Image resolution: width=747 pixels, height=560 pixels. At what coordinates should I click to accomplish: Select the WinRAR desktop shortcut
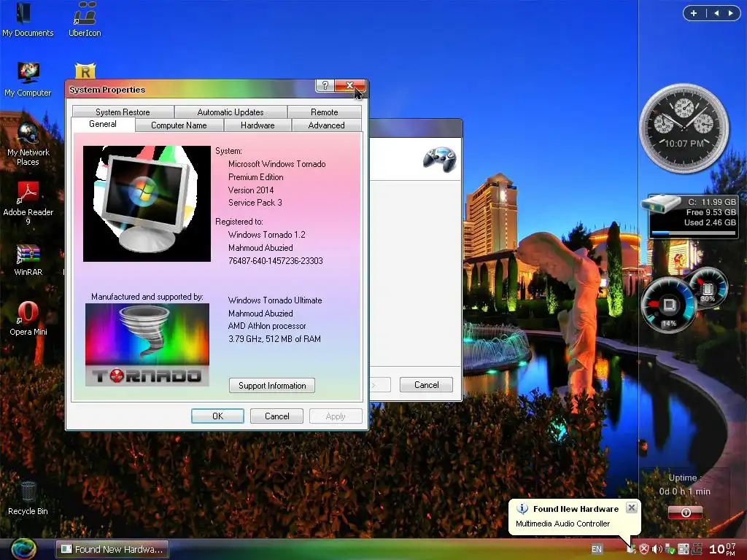click(x=28, y=260)
